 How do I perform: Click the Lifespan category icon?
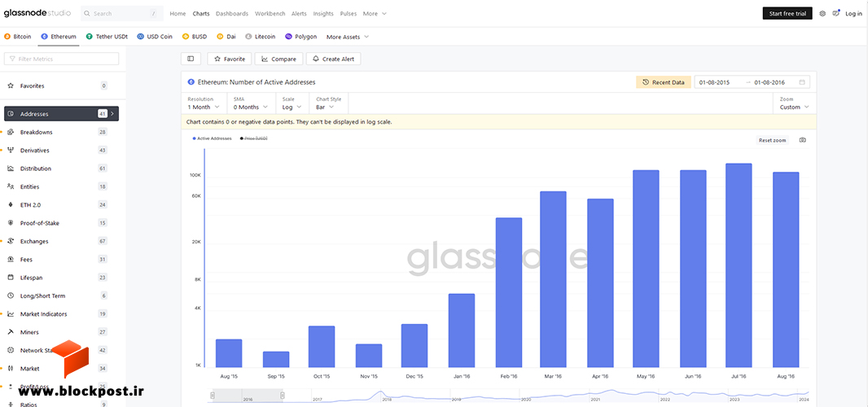11,278
